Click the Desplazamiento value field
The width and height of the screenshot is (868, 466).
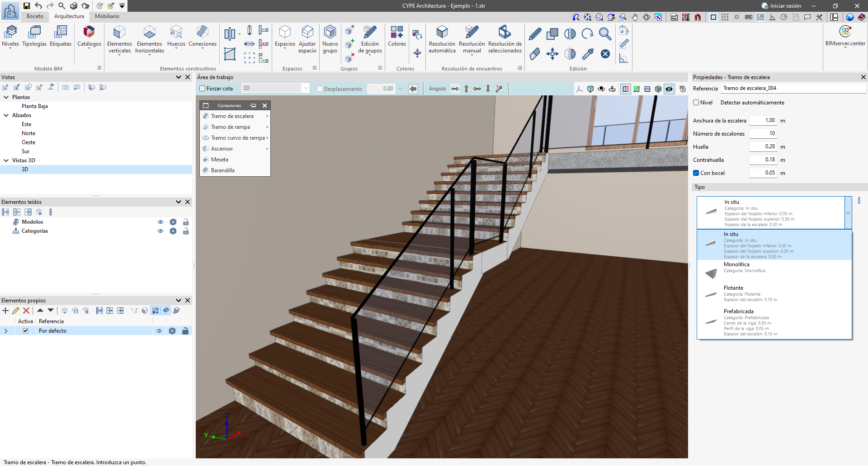381,89
